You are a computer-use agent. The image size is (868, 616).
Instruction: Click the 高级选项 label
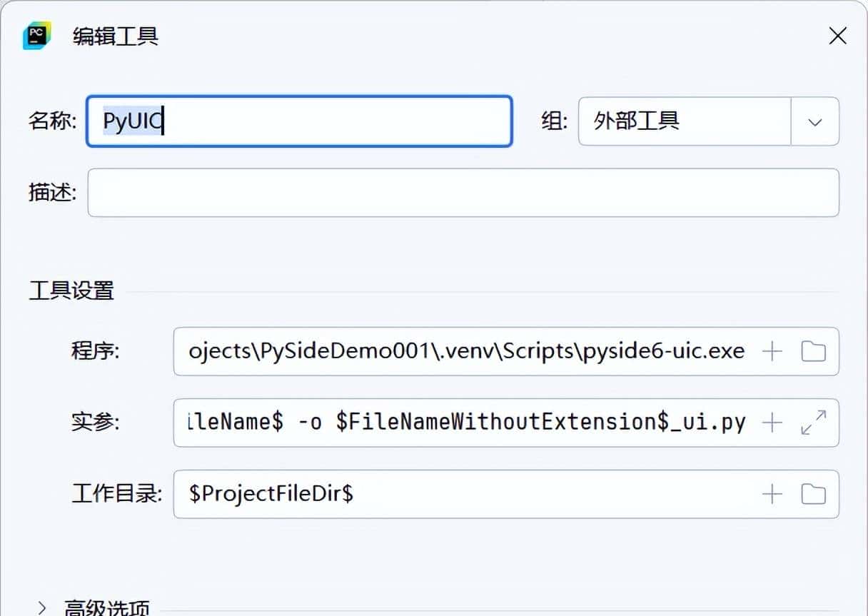pos(106,607)
